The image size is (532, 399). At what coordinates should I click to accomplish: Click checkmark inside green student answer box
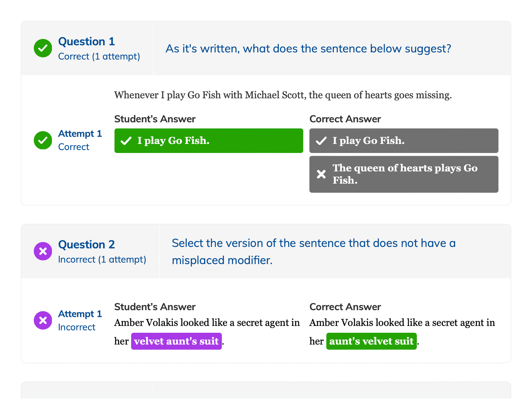pos(126,141)
